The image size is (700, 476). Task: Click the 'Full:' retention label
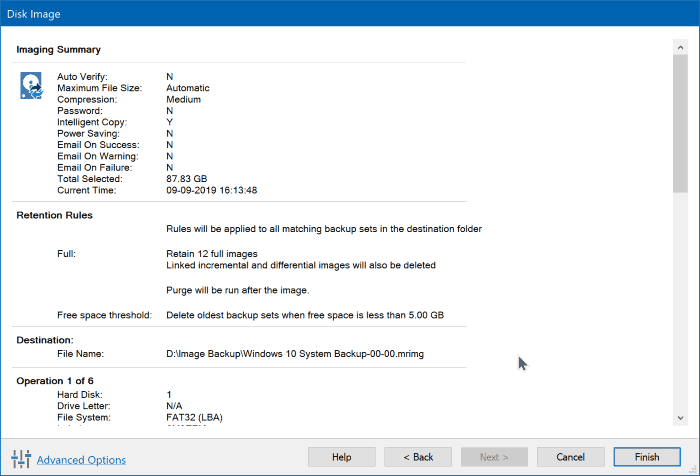point(67,254)
